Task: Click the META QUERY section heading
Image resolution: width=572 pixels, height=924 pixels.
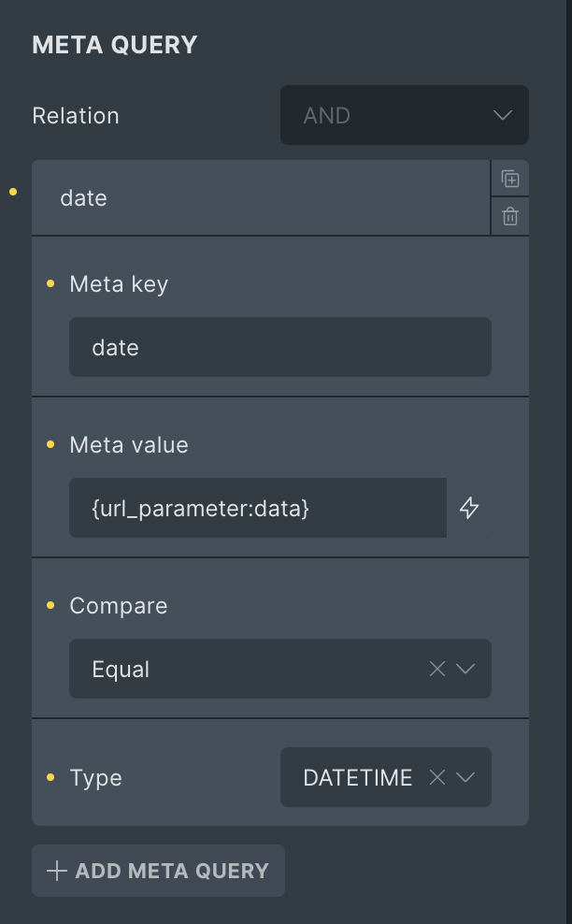Action: click(x=115, y=45)
